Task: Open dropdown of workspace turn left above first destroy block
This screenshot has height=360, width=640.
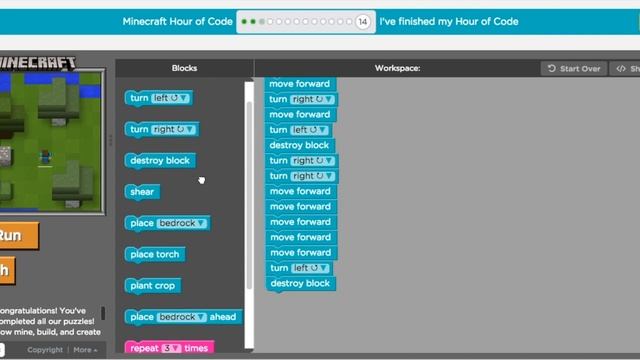Action: coord(309,130)
